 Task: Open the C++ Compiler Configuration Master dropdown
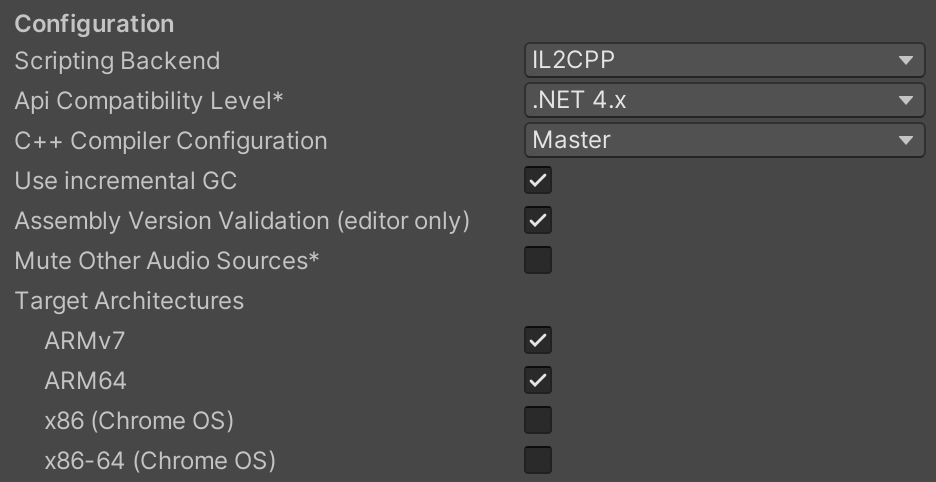coord(723,140)
